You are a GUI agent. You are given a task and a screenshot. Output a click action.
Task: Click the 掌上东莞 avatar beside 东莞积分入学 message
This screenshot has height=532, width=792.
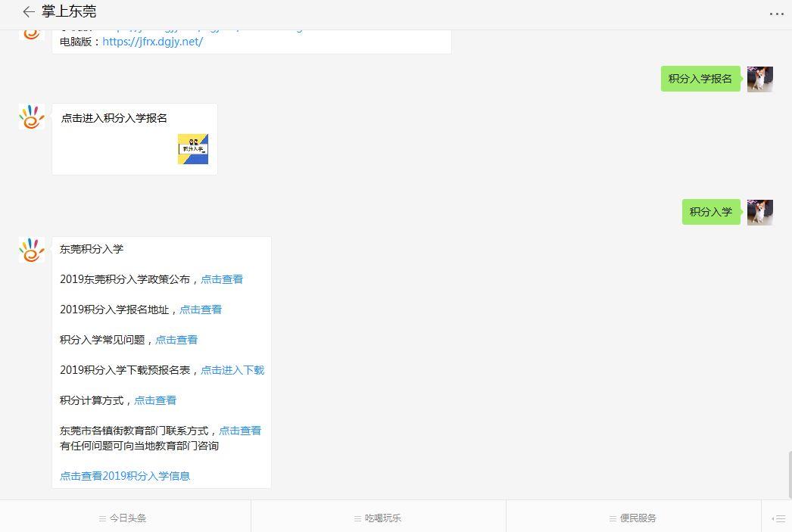[x=32, y=250]
